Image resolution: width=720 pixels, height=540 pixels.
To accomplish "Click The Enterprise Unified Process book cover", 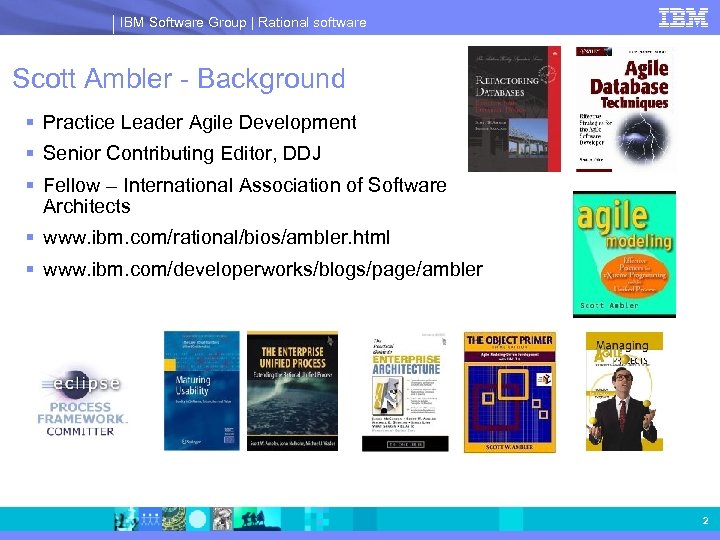I will click(292, 391).
